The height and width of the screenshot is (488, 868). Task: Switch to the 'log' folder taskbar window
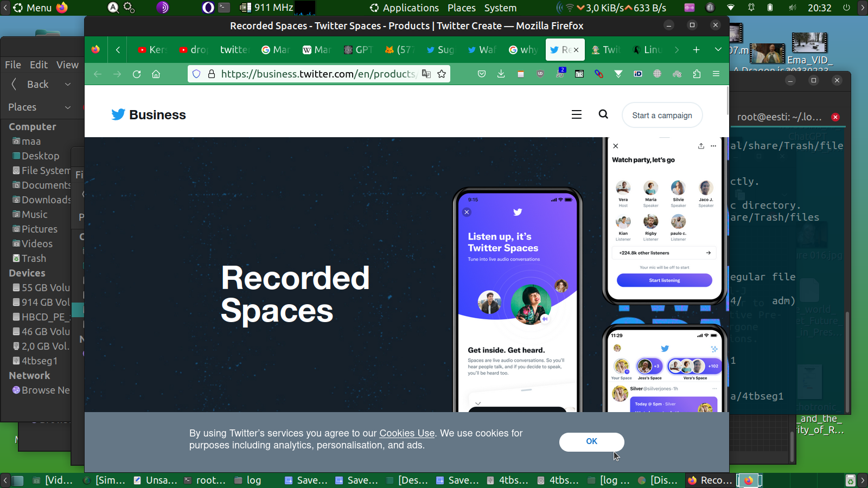pos(248,480)
